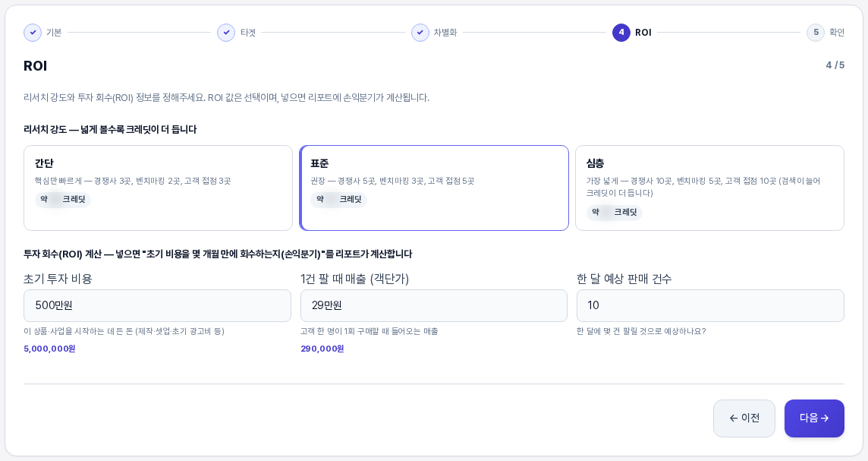Image resolution: width=868 pixels, height=461 pixels.
Task: Click the 차별화 step checkmark icon
Action: point(420,33)
